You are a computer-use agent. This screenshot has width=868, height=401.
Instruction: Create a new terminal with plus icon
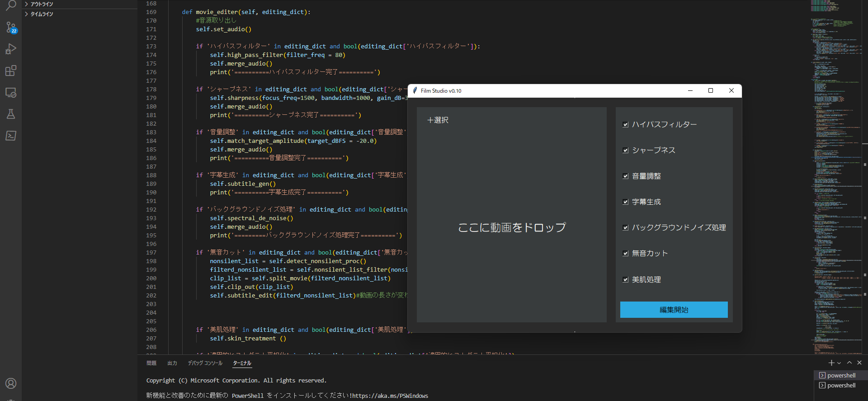point(831,363)
